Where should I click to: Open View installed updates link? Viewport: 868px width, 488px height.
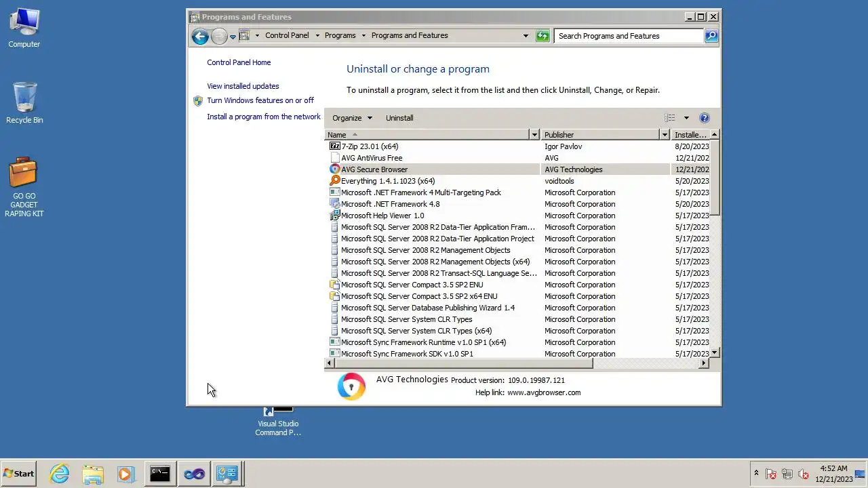click(243, 86)
